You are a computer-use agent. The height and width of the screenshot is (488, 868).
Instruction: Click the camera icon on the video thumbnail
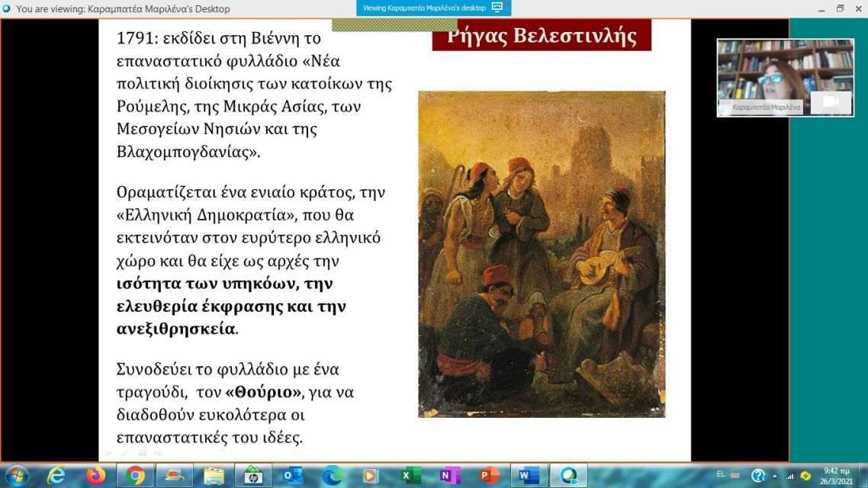(831, 102)
